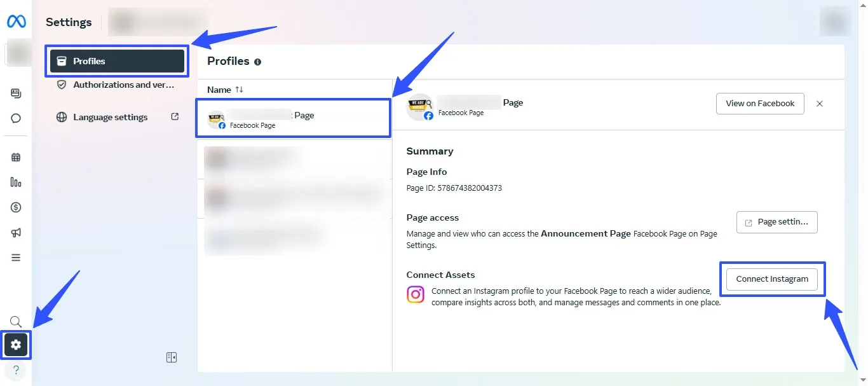Open All Tools hamburger icon
The width and height of the screenshot is (868, 386).
point(15,257)
